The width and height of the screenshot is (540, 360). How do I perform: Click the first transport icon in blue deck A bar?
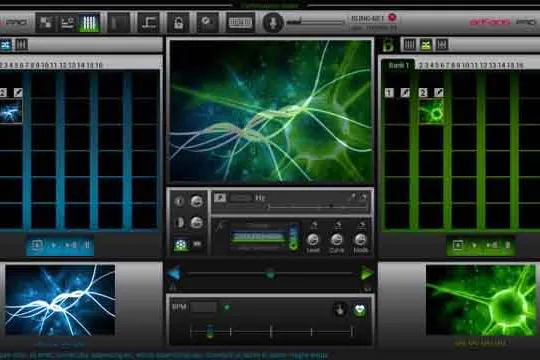tap(36, 245)
